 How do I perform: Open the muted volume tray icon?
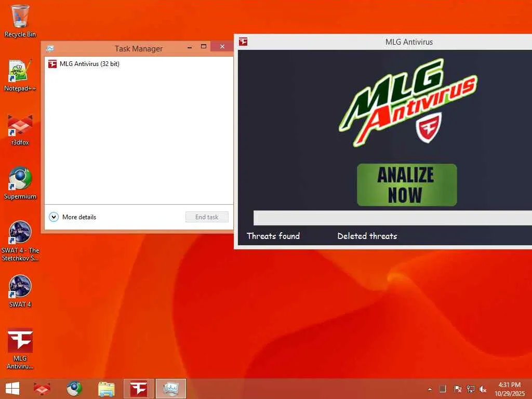click(483, 389)
